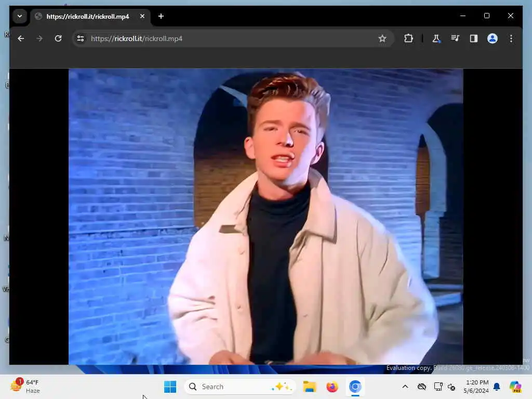The width and height of the screenshot is (532, 399).
Task: Open the notification bell icon
Action: tap(497, 387)
